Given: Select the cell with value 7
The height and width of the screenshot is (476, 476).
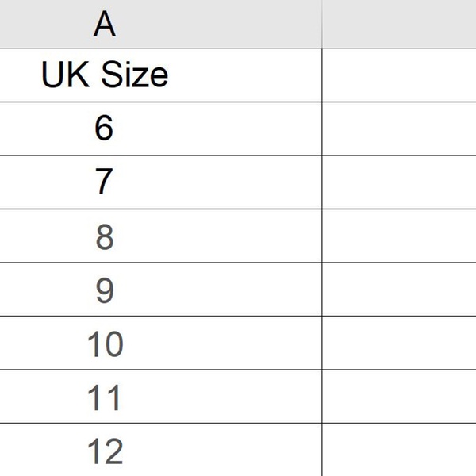Looking at the screenshot, I should [x=105, y=182].
